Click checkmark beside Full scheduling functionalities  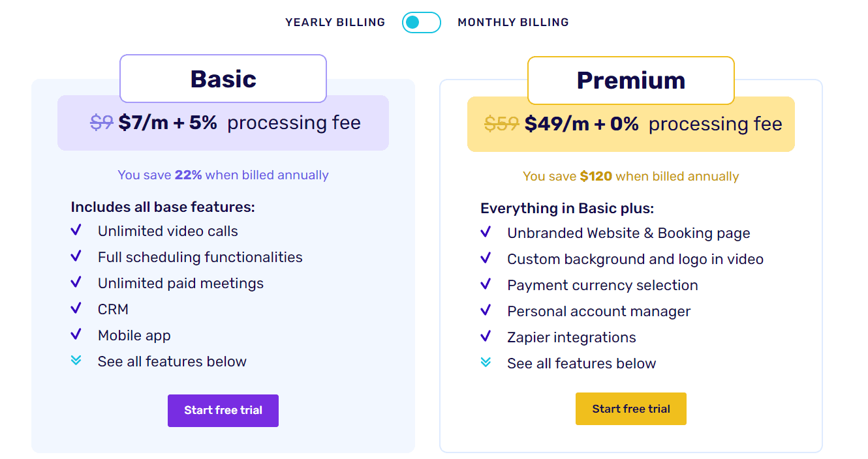point(76,257)
